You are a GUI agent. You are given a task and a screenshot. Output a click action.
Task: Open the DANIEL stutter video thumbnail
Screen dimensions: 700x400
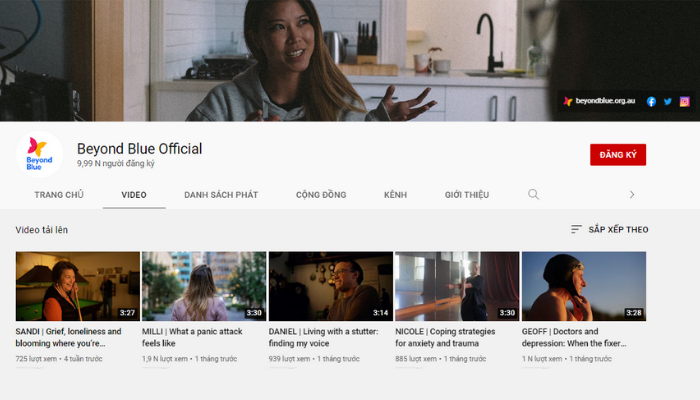click(331, 286)
